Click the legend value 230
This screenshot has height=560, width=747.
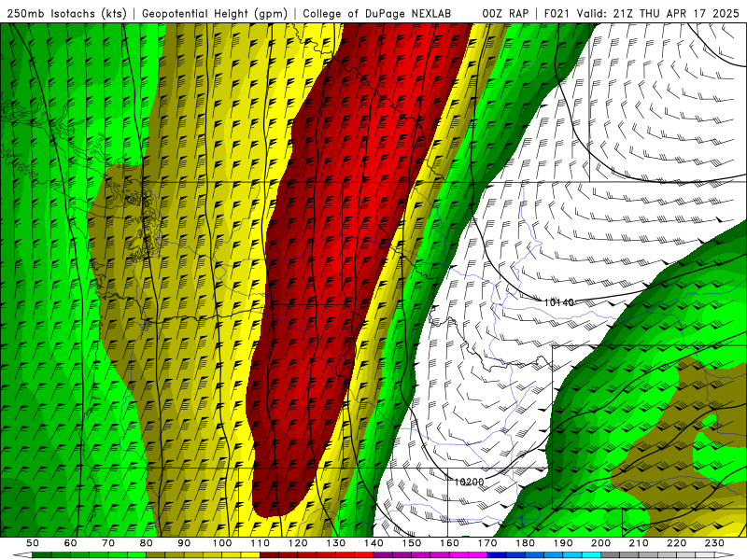[715, 543]
